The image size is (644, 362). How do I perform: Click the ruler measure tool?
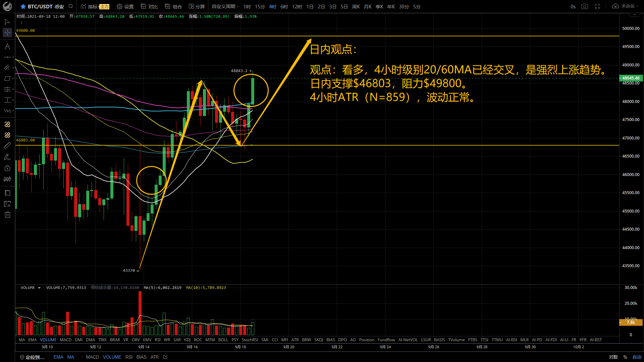[x=7, y=146]
